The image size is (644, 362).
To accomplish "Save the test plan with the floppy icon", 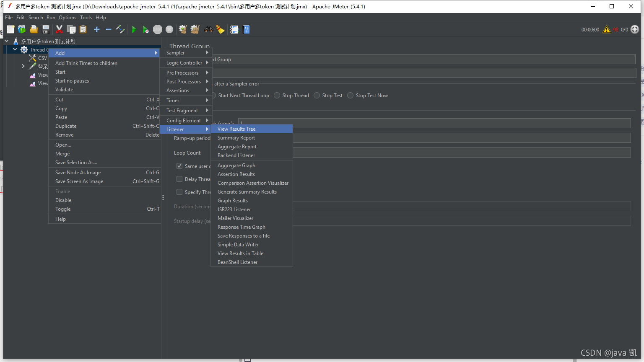I will point(46,29).
